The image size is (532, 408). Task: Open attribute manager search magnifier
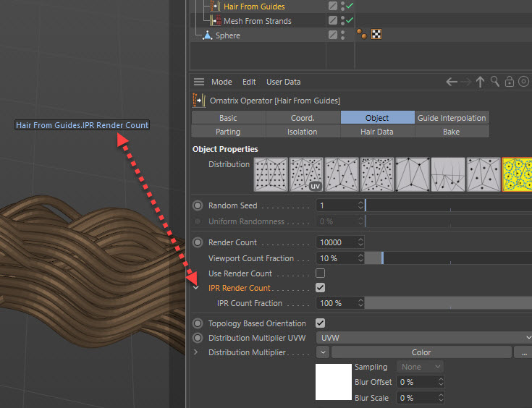click(x=495, y=82)
